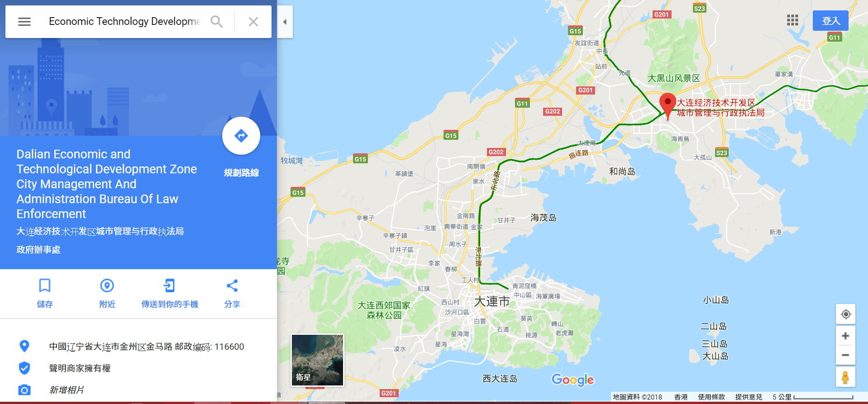Show my current location button

point(845,314)
